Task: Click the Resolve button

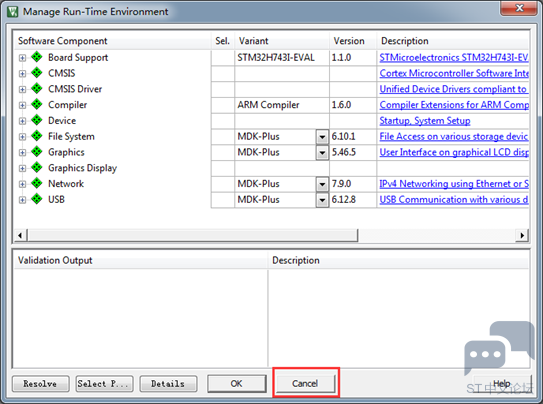Action: click(41, 384)
